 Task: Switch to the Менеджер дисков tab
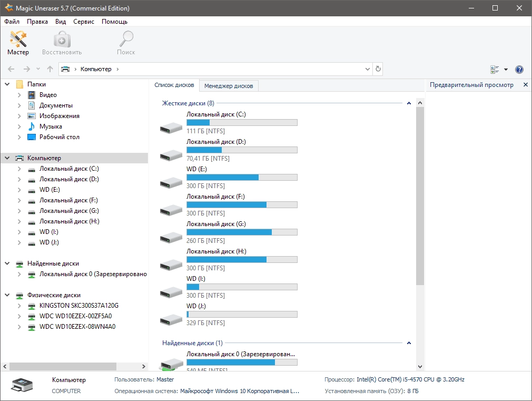point(229,86)
